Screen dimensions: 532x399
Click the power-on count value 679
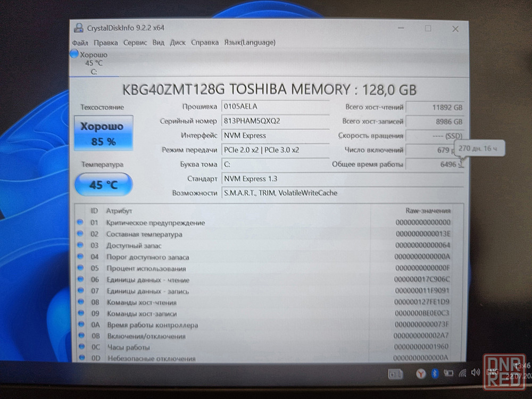pyautogui.click(x=430, y=151)
